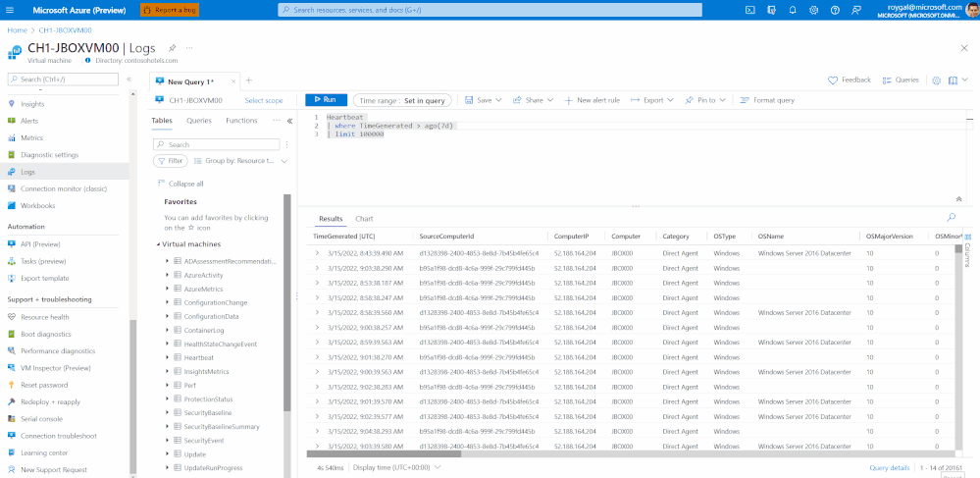Screen dimensions: 980x478
Task: Select the Results tab
Action: (331, 219)
